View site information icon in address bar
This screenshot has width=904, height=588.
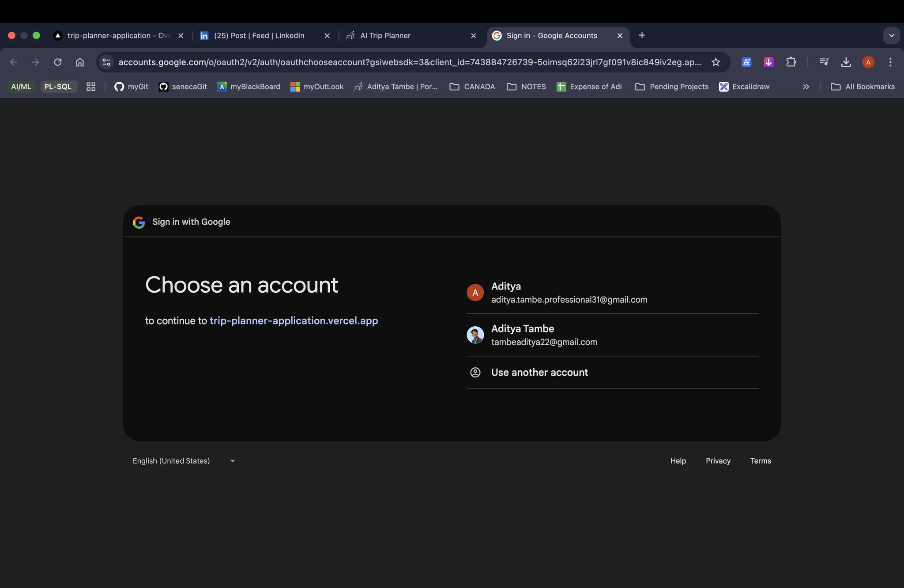pos(106,62)
